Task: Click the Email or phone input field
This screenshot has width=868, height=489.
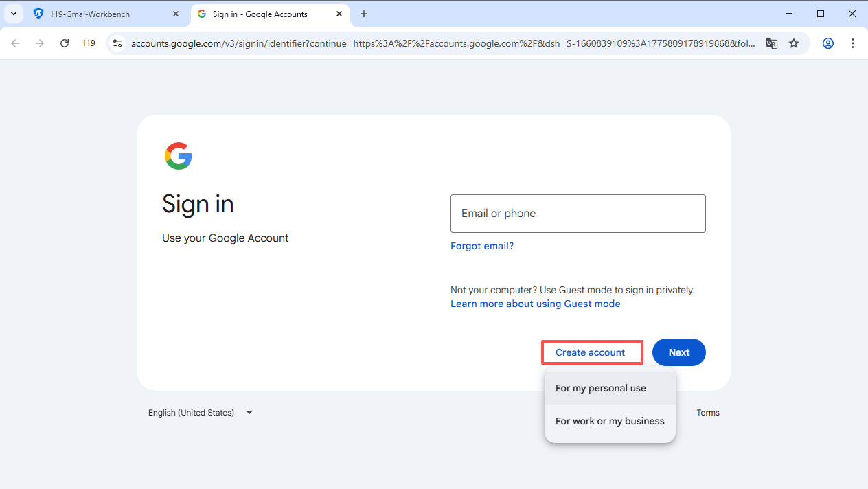Action: tap(578, 213)
